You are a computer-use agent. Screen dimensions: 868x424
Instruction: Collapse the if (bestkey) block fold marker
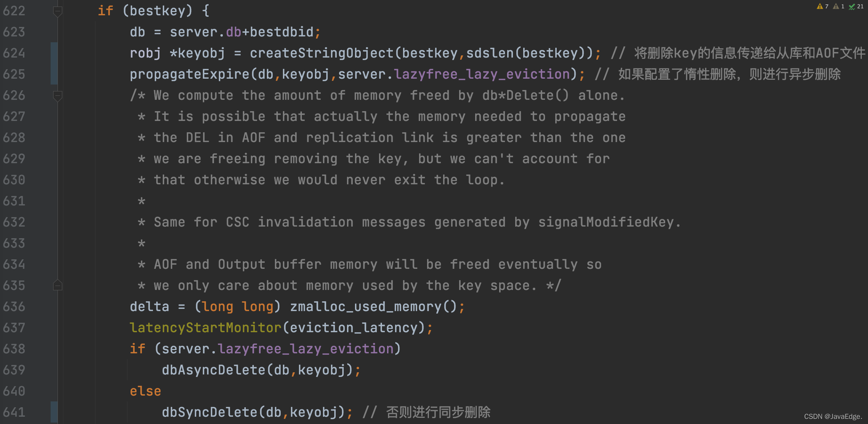(x=58, y=11)
